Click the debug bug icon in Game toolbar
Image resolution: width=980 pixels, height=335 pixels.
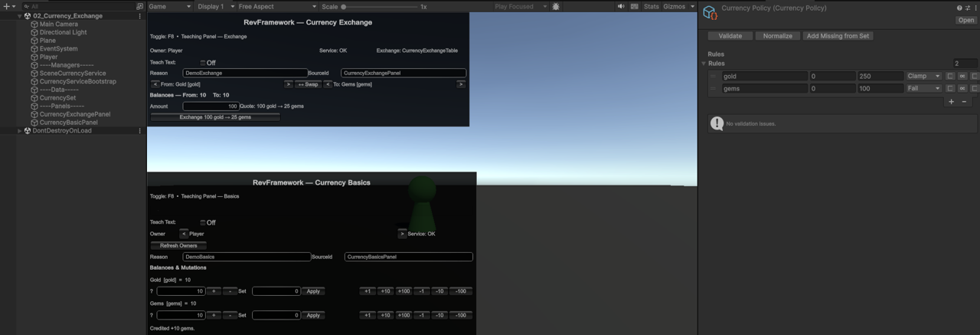coord(556,6)
